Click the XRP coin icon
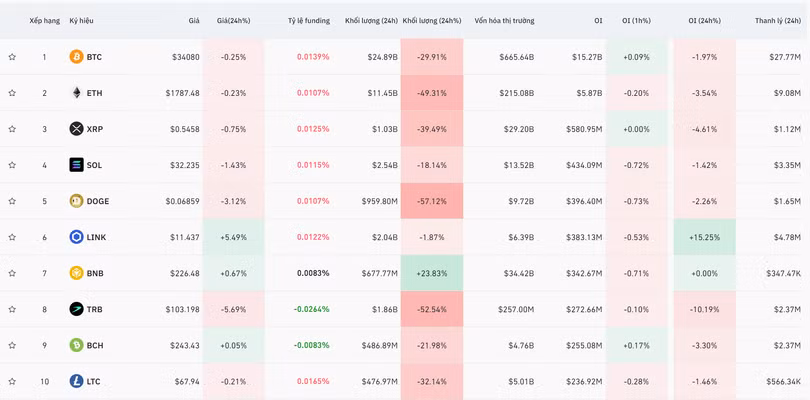The width and height of the screenshot is (810, 400). click(x=76, y=129)
